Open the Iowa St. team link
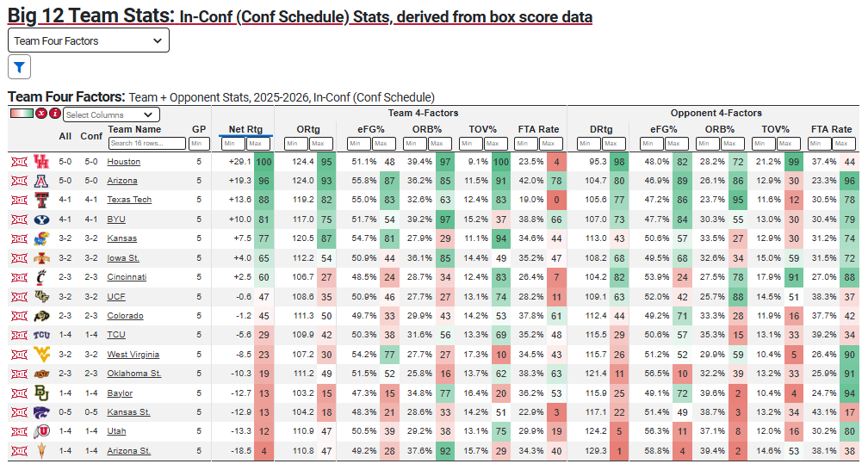Screen dimensions: 868x470 [x=123, y=257]
